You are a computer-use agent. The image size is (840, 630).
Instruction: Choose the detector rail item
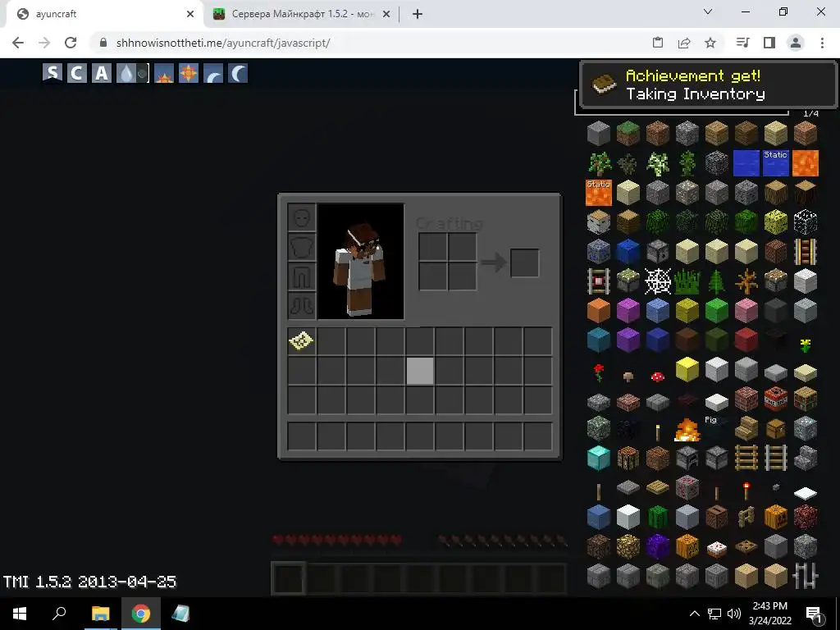tap(598, 281)
